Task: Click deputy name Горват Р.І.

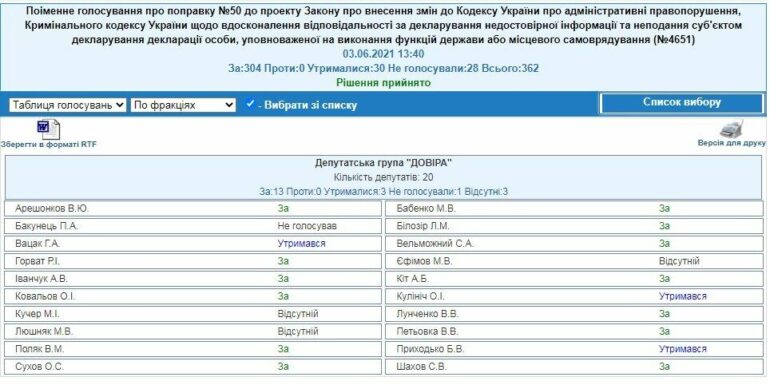Action: click(37, 261)
